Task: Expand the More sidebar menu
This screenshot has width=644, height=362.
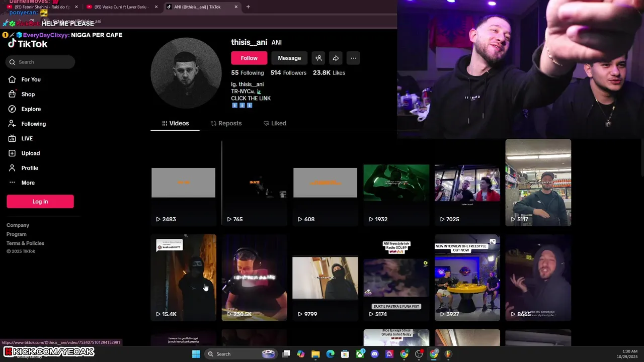Action: pos(28,183)
